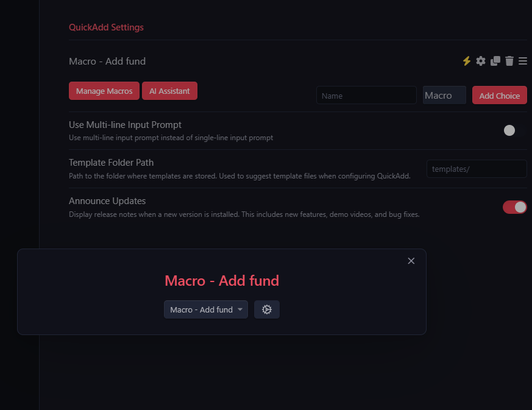Click the lightning bolt icon for Macro - Add fund
This screenshot has height=410, width=532.
(x=466, y=61)
